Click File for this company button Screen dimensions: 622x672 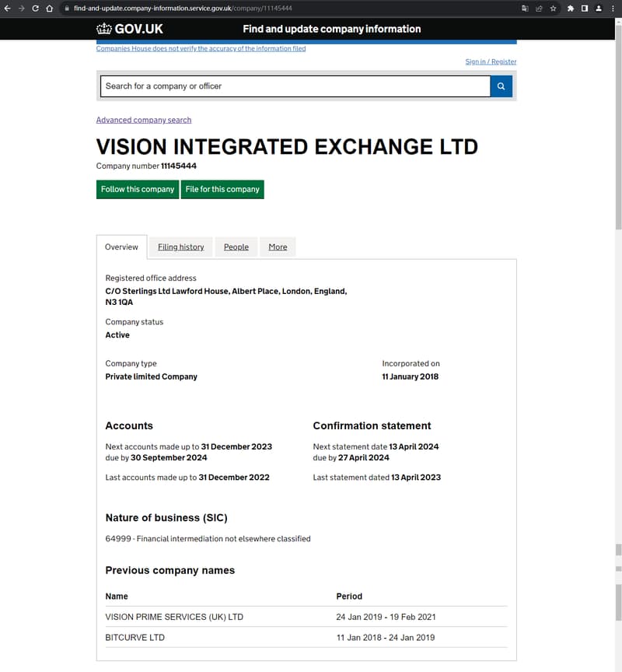tap(222, 190)
